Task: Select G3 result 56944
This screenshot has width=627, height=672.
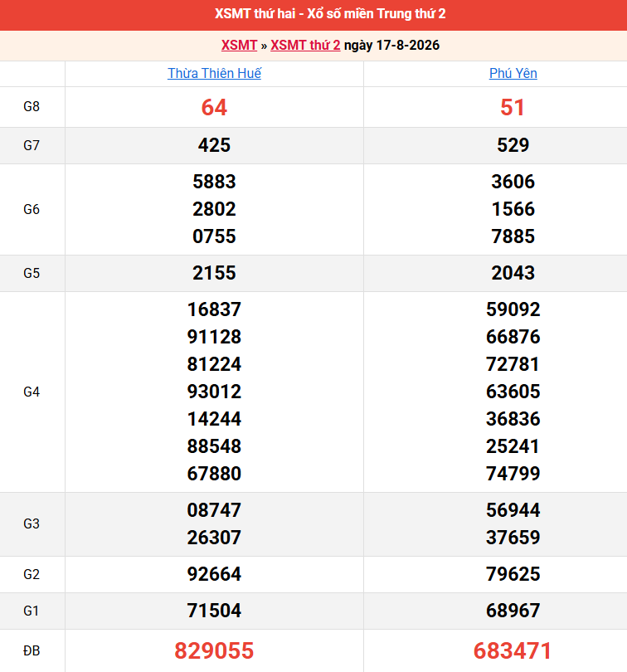Action: pyautogui.click(x=513, y=510)
